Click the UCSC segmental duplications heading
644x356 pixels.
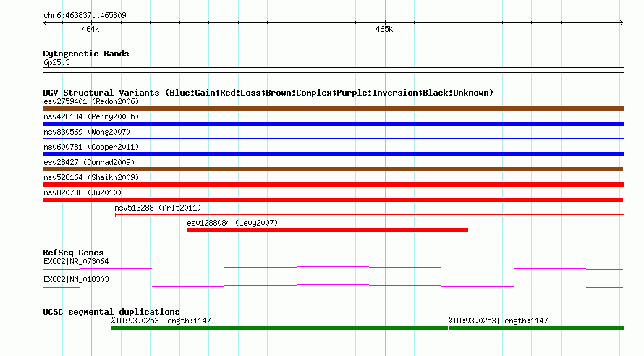pos(111,312)
